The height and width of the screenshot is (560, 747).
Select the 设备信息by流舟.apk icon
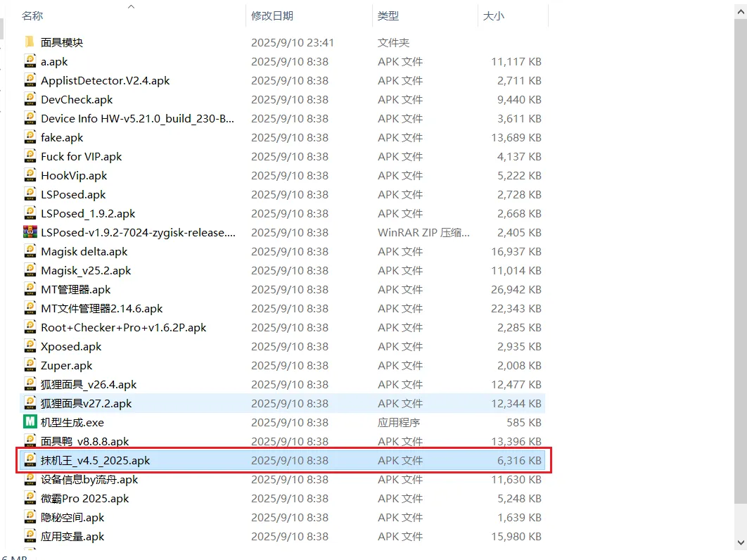tap(30, 480)
